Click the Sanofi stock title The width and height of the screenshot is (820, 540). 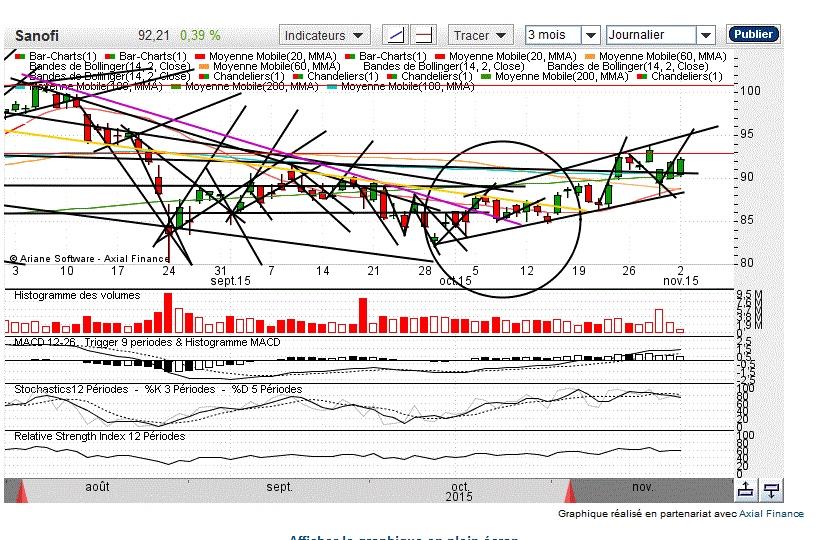click(37, 36)
